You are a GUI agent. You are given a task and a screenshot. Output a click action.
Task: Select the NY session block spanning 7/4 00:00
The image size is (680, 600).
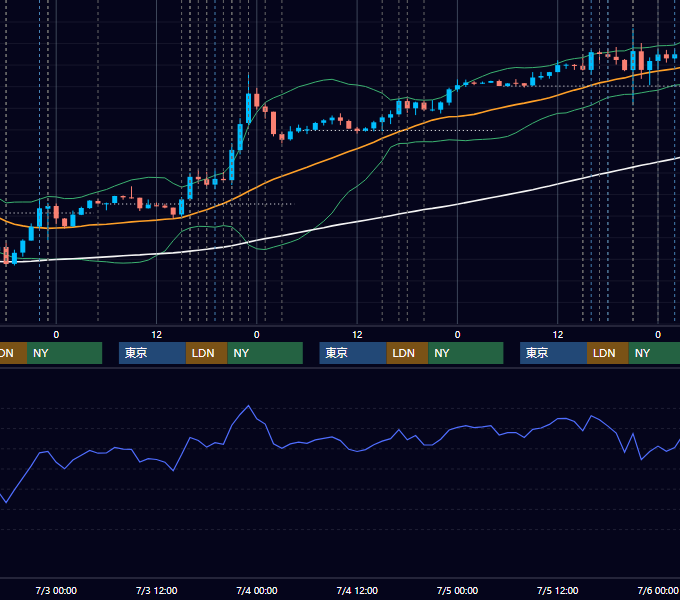[x=265, y=353]
